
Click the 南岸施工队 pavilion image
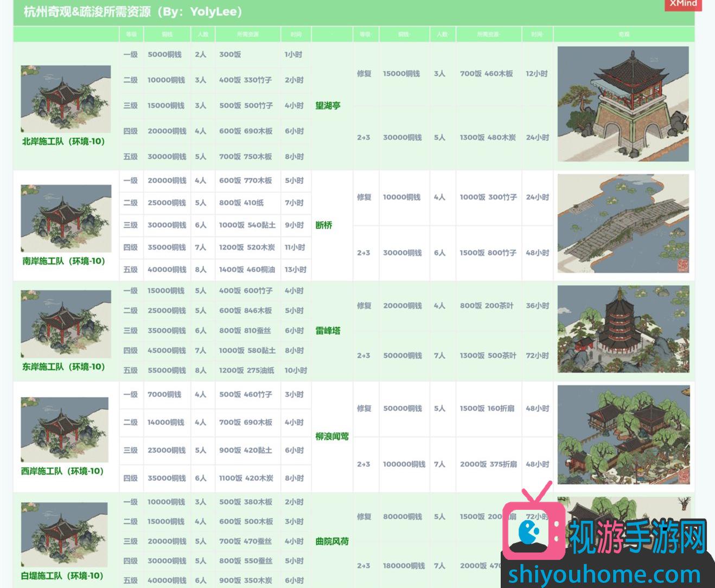[66, 218]
